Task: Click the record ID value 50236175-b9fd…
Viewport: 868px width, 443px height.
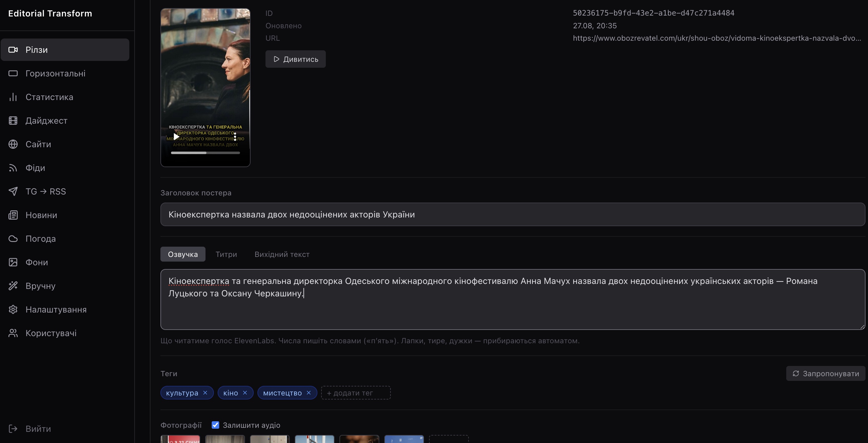Action: [x=653, y=13]
